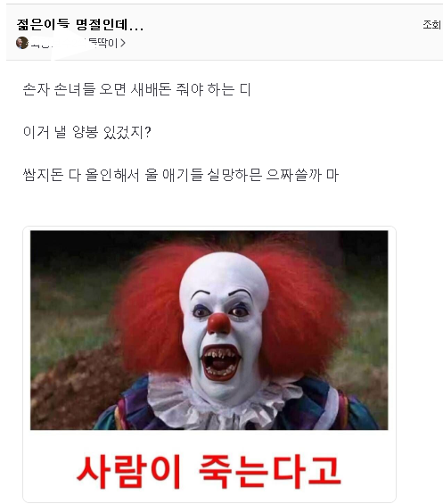This screenshot has height=504, width=443.
Task: Click the clown's open mouth with teeth
Action: pyautogui.click(x=221, y=362)
